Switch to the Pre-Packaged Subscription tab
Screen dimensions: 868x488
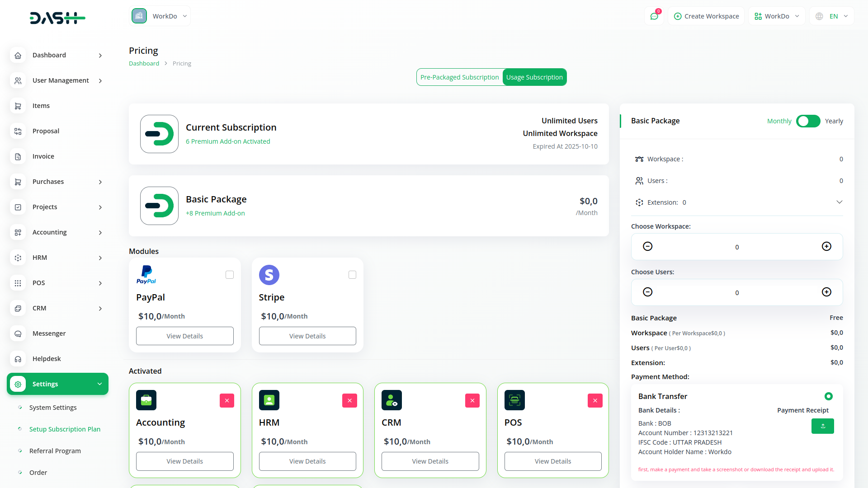[x=460, y=77]
